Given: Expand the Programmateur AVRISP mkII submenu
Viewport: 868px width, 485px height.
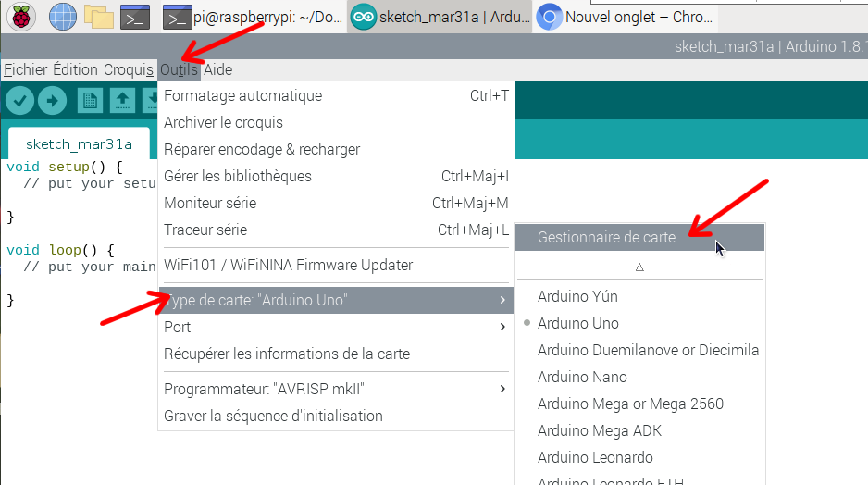Looking at the screenshot, I should (336, 390).
